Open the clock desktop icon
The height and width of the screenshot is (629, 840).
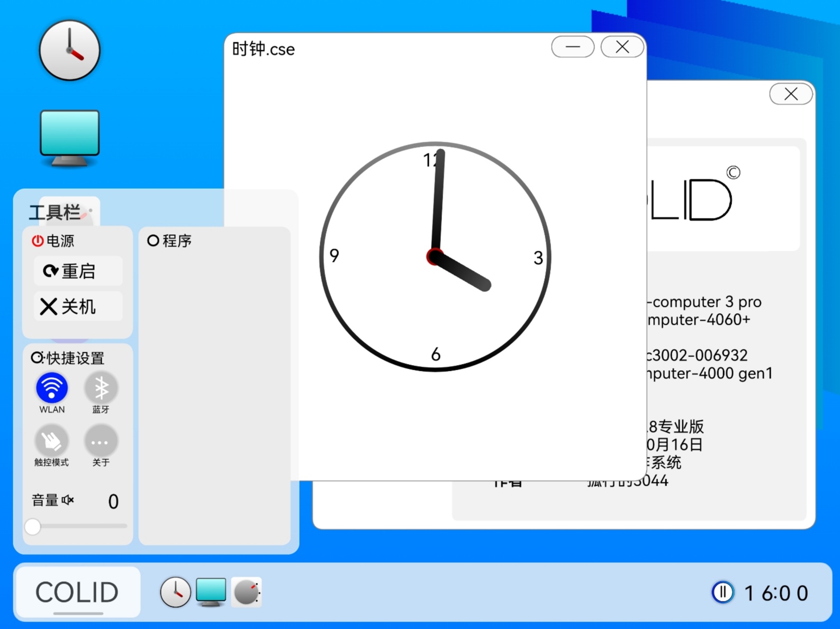tap(69, 50)
